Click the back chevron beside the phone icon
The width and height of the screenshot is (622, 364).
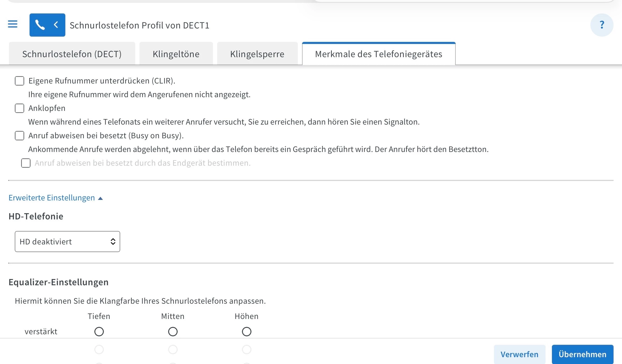56,25
